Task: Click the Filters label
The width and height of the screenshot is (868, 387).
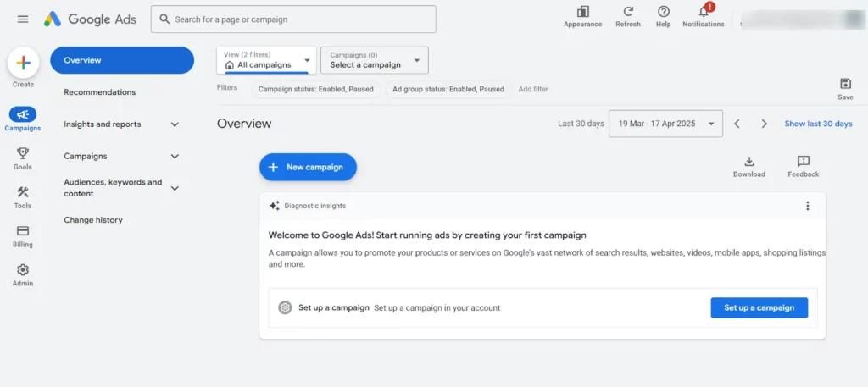Action: (227, 87)
